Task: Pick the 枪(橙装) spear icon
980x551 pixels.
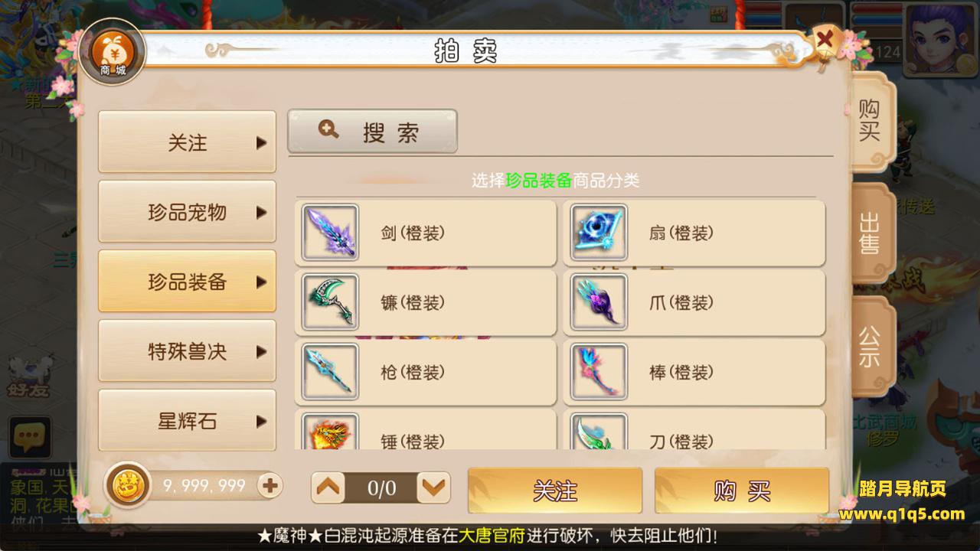Action: [x=330, y=372]
